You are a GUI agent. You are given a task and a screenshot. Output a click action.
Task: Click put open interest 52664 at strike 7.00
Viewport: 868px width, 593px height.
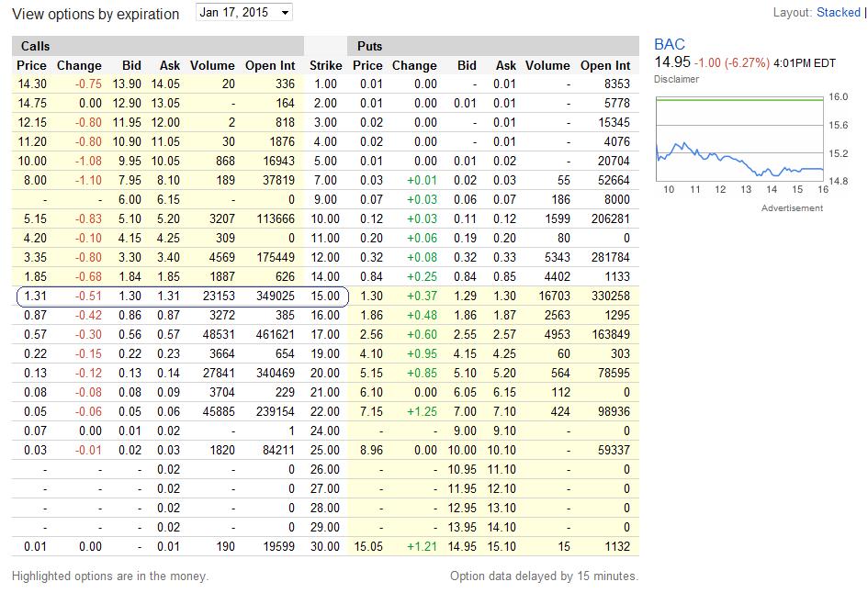[614, 180]
